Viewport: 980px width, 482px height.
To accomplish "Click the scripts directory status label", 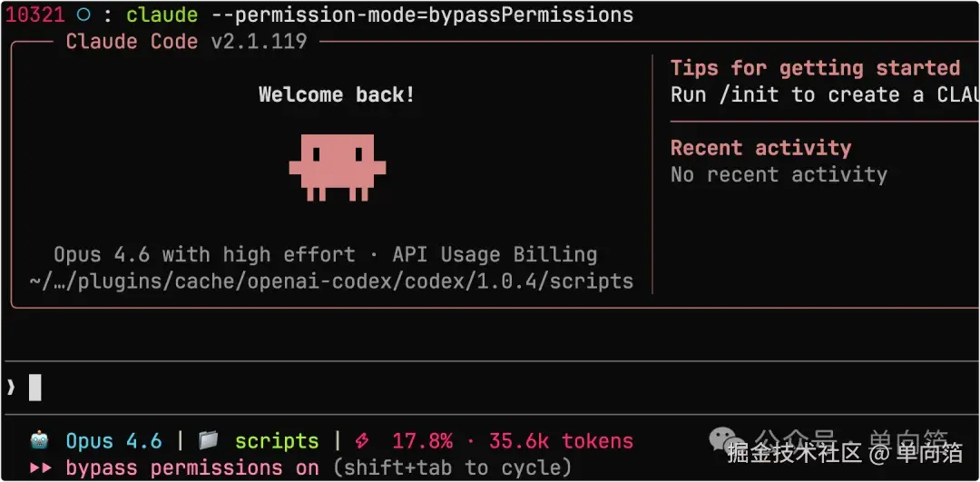I will click(277, 441).
